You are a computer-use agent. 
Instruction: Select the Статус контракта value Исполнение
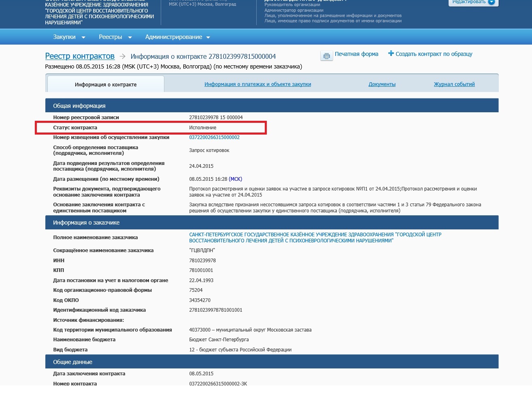point(202,128)
